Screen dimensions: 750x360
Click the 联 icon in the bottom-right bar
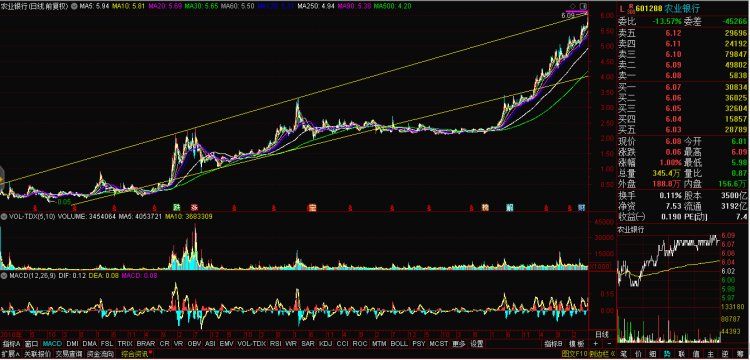click(x=681, y=354)
